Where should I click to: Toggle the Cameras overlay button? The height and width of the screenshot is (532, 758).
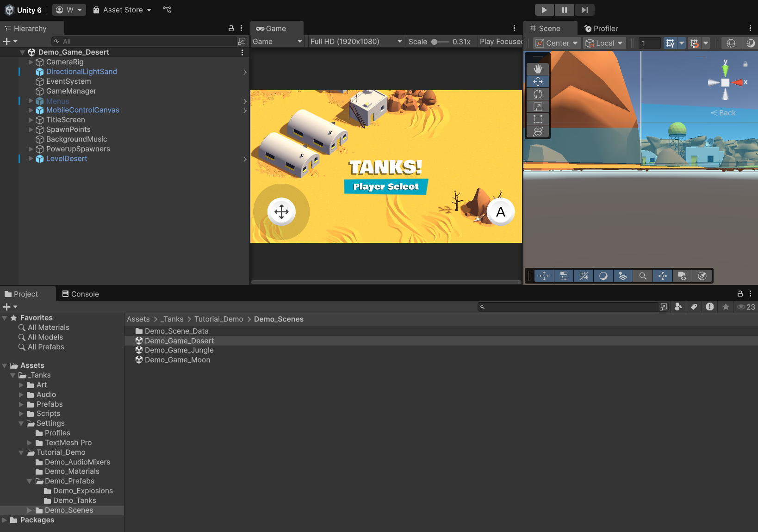click(x=682, y=276)
